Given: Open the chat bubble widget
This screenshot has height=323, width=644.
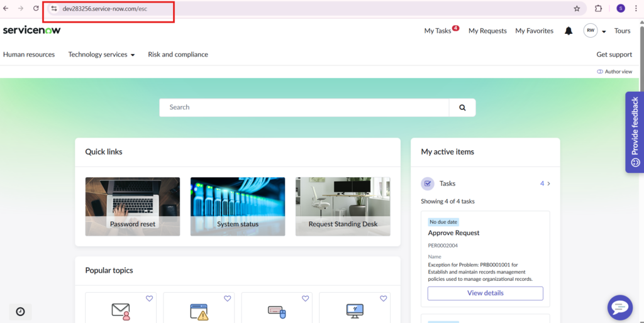Looking at the screenshot, I should (x=619, y=307).
